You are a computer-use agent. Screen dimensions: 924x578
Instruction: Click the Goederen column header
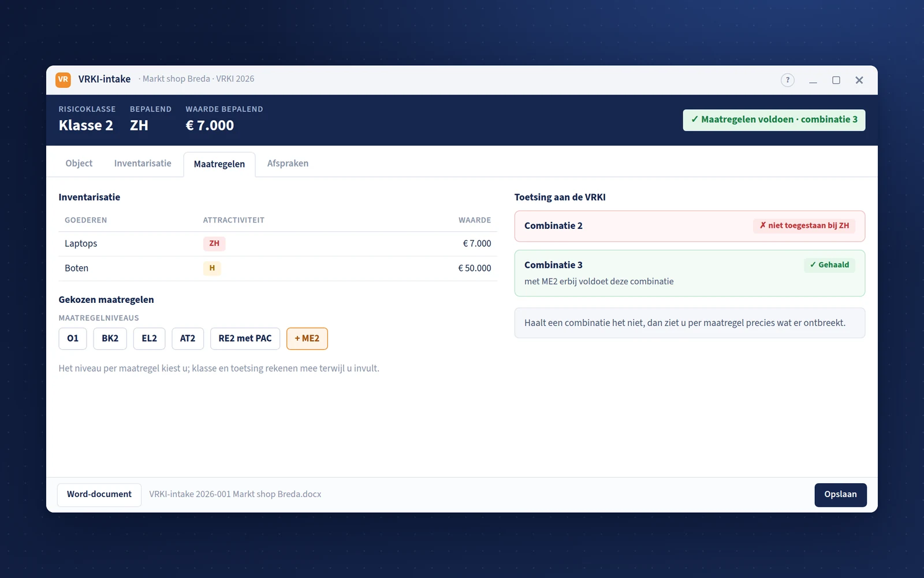click(x=86, y=220)
